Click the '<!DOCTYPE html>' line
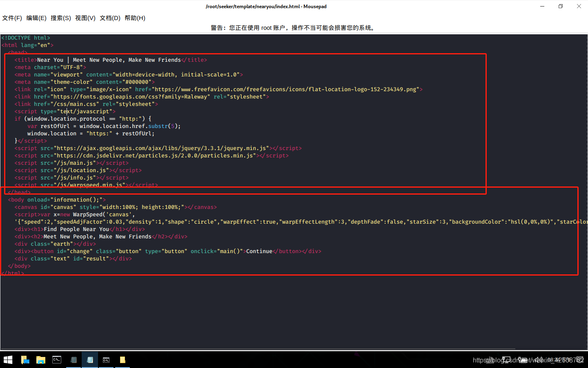The image size is (588, 368). point(26,38)
